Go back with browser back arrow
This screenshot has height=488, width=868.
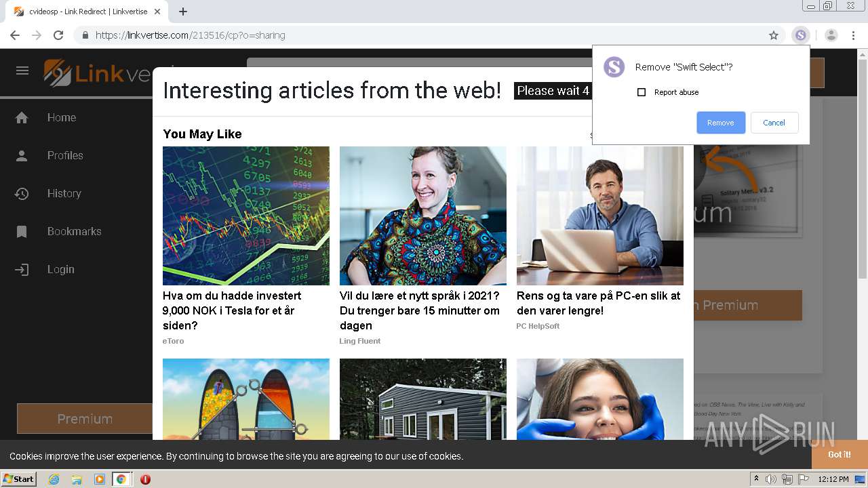(15, 35)
